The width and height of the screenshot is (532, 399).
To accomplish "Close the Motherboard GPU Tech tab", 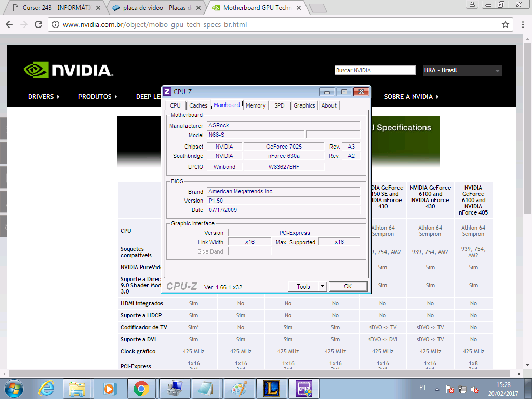I will click(299, 8).
